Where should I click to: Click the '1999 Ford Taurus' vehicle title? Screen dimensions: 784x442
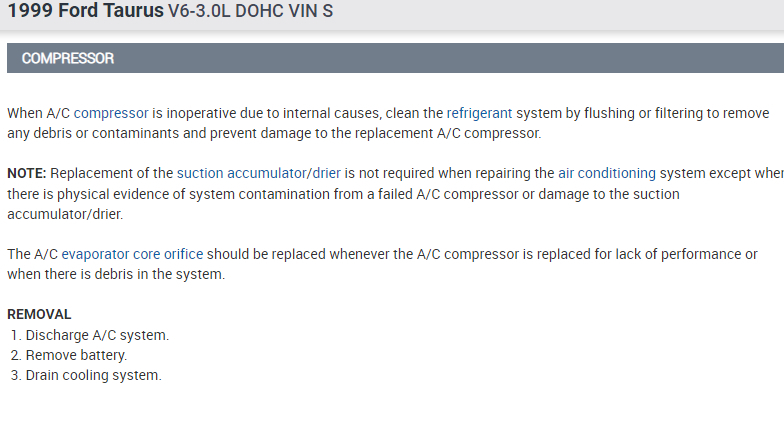pos(78,13)
